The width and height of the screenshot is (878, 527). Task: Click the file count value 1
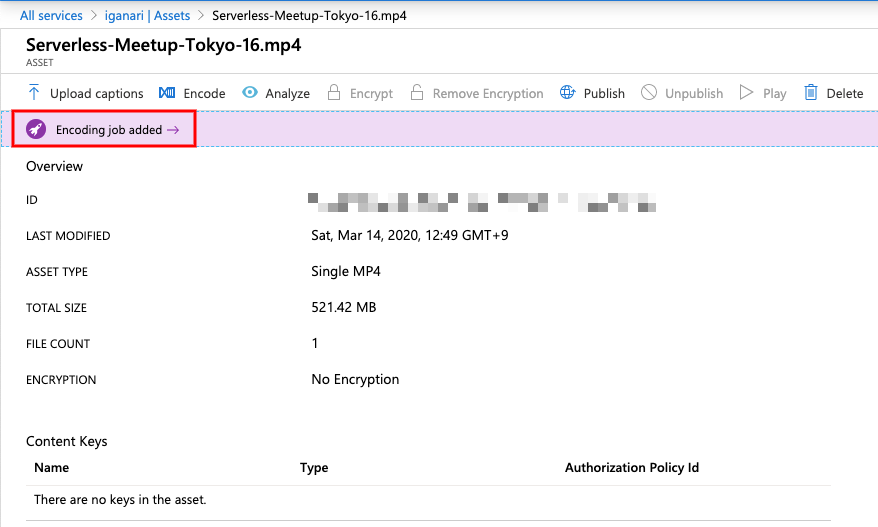coord(315,343)
